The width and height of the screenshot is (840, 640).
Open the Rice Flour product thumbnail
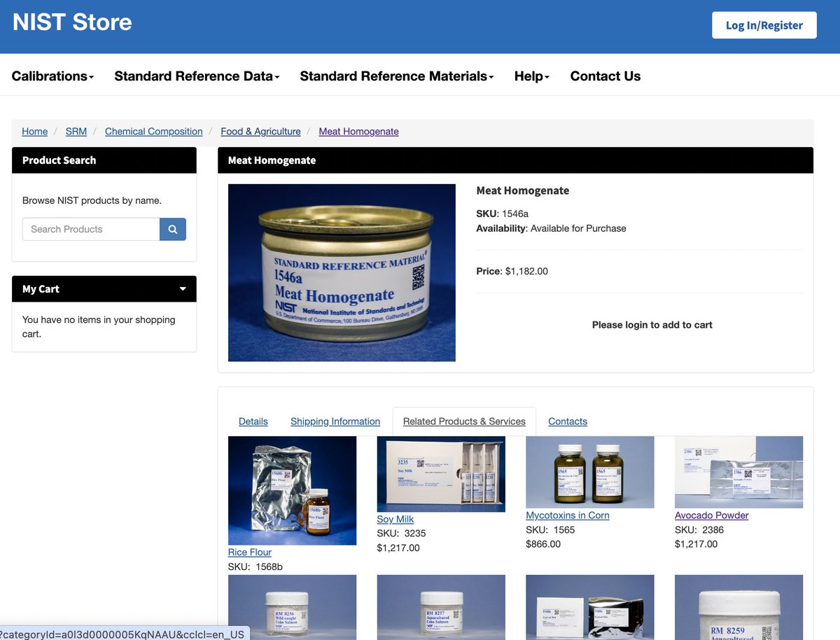click(x=292, y=491)
